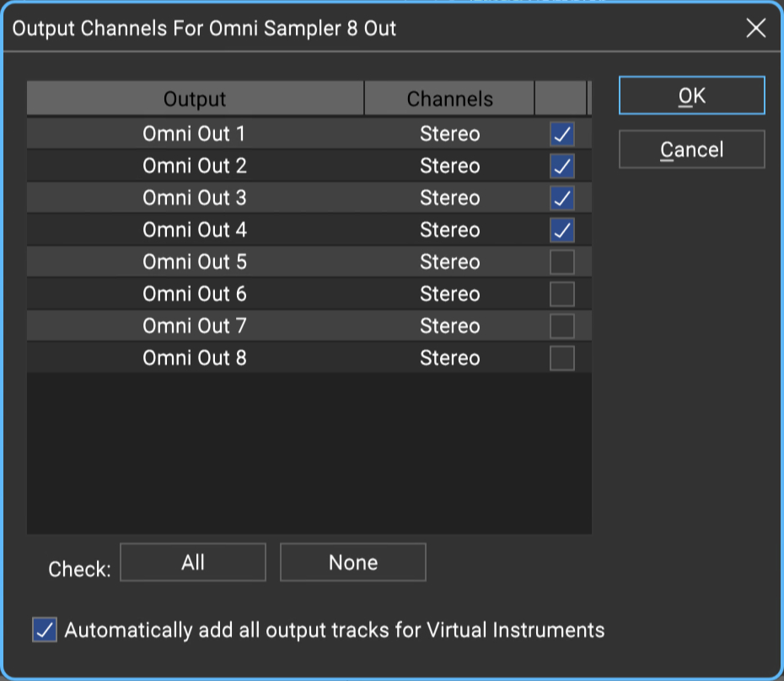Uncheck the Omni Out 4 checkbox
Image resolution: width=784 pixels, height=681 pixels.
tap(562, 230)
